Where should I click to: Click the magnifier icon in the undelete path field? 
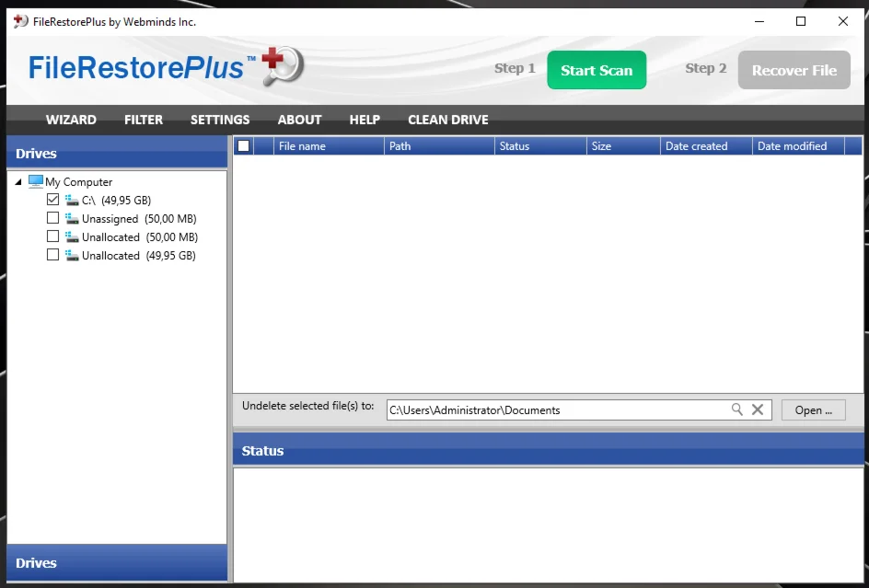pyautogui.click(x=736, y=409)
